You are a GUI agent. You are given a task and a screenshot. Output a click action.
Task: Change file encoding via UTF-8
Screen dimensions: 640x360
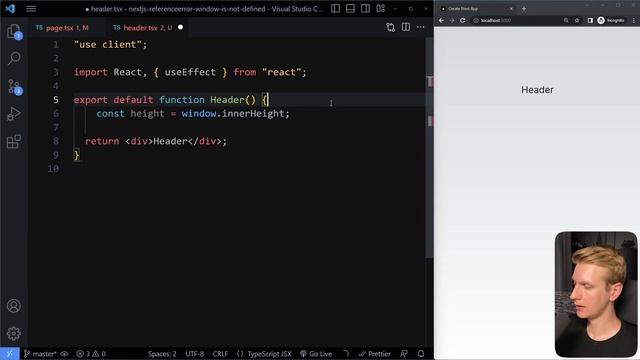pos(195,354)
